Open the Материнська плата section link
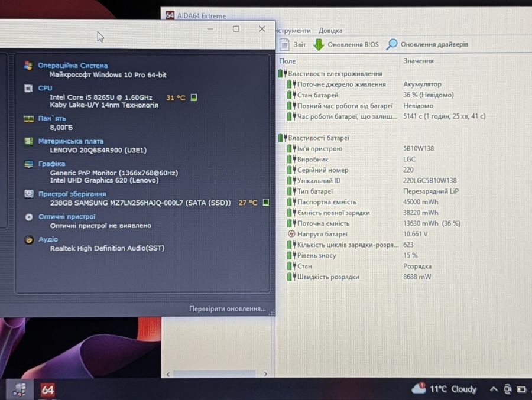The image size is (532, 400). point(71,141)
